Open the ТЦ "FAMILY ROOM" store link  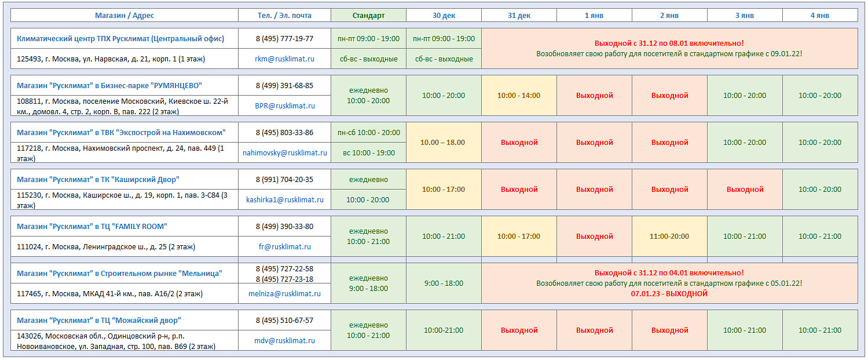tap(91, 226)
